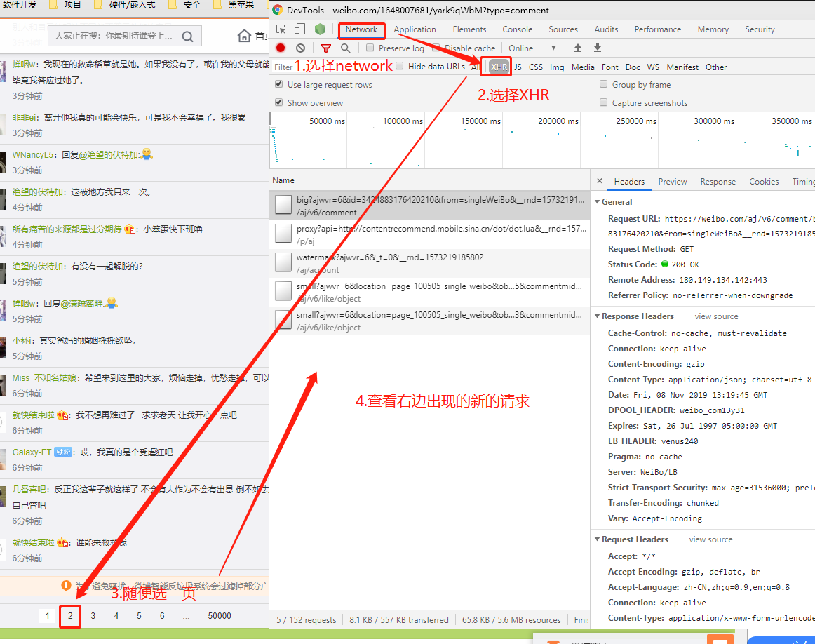This screenshot has height=644, width=815.
Task: Click the Weibo search magnifier icon
Action: pos(188,36)
